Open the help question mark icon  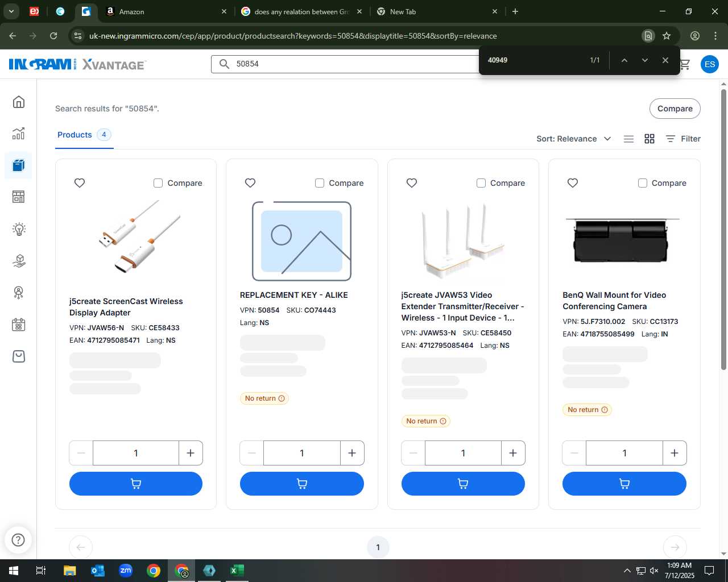pyautogui.click(x=18, y=539)
